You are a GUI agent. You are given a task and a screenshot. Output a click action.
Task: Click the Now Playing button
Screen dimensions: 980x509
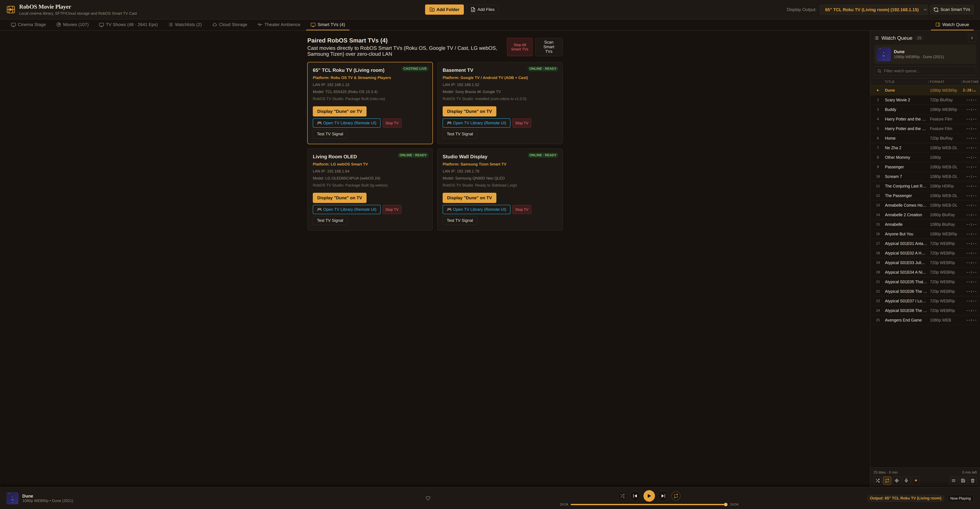click(960, 498)
